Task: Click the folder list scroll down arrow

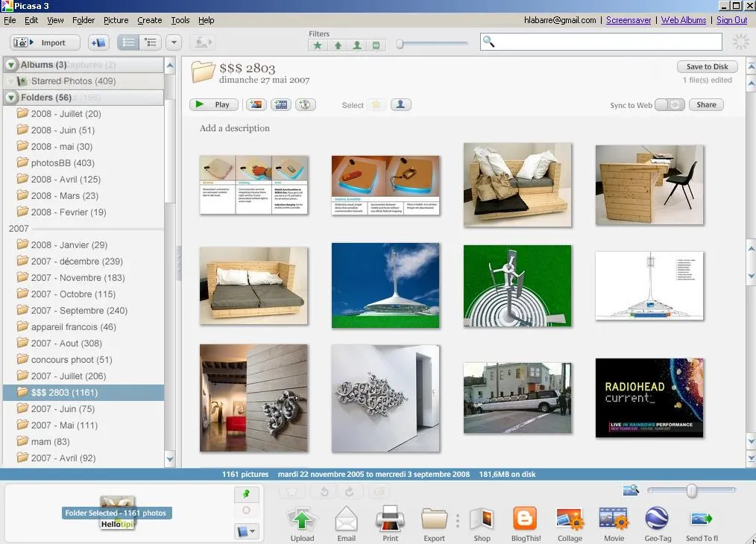Action: [170, 459]
